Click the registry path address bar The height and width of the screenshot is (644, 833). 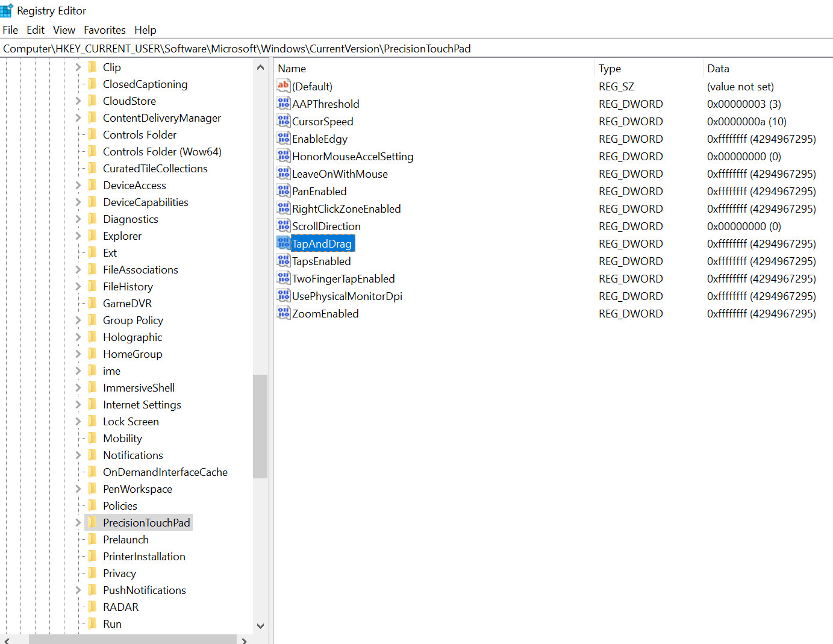pyautogui.click(x=416, y=48)
